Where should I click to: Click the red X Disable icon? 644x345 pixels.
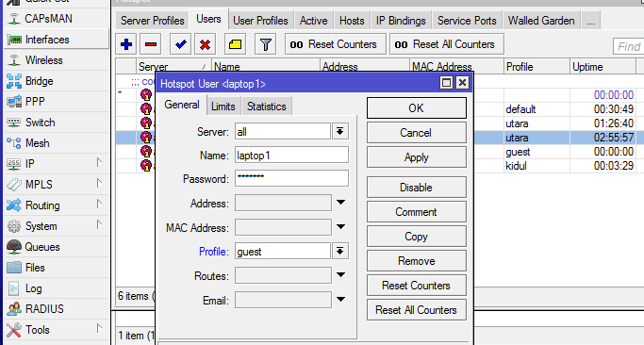click(x=205, y=44)
